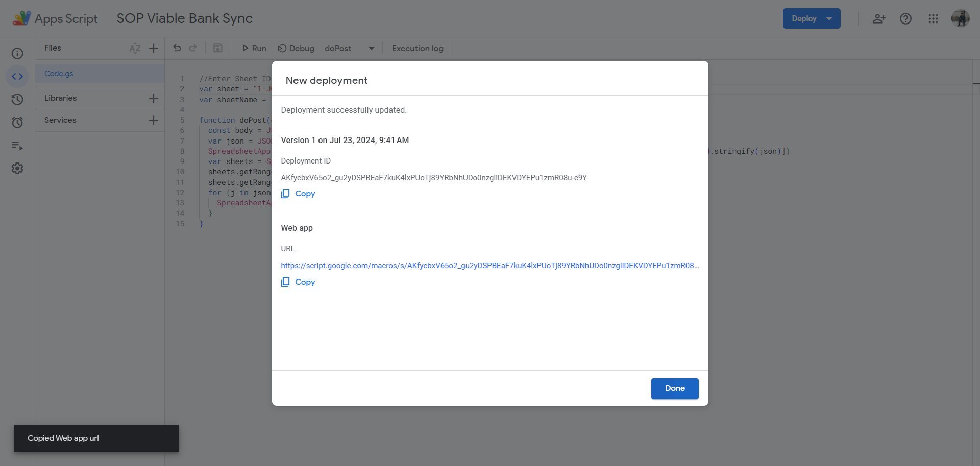
Task: Copy the Web app URL
Action: tap(299, 282)
